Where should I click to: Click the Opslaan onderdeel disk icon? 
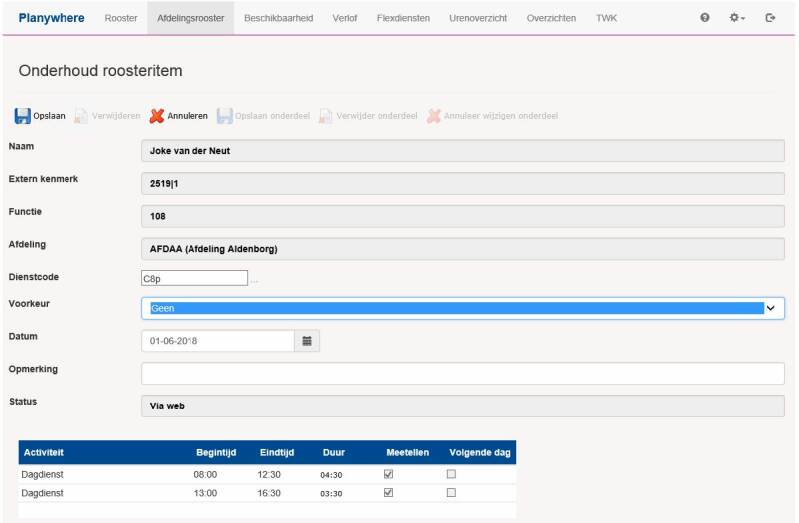[x=225, y=116]
